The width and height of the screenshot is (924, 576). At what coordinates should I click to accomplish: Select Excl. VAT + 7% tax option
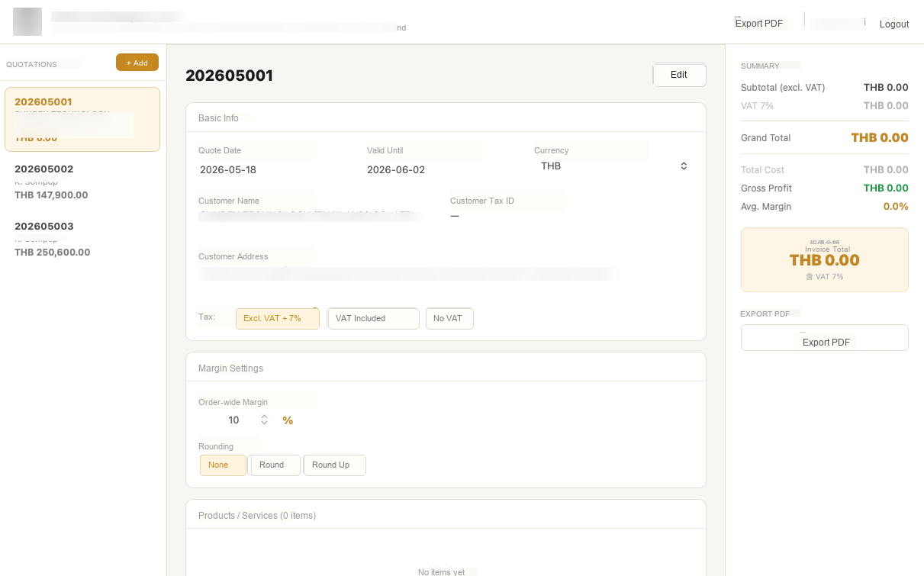point(278,318)
